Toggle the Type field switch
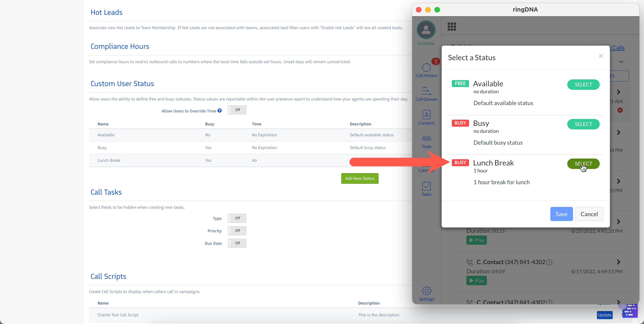Screen dimensions: 644x324 (237, 218)
